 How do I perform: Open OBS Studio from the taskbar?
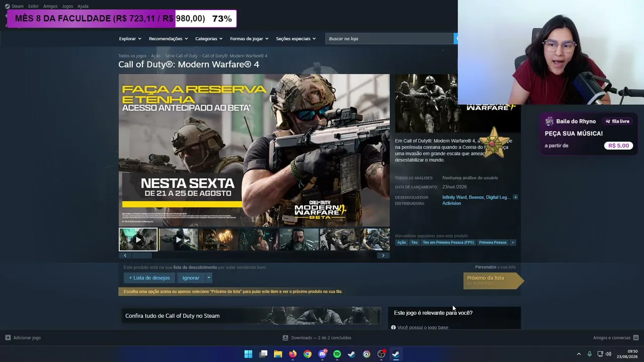click(381, 354)
